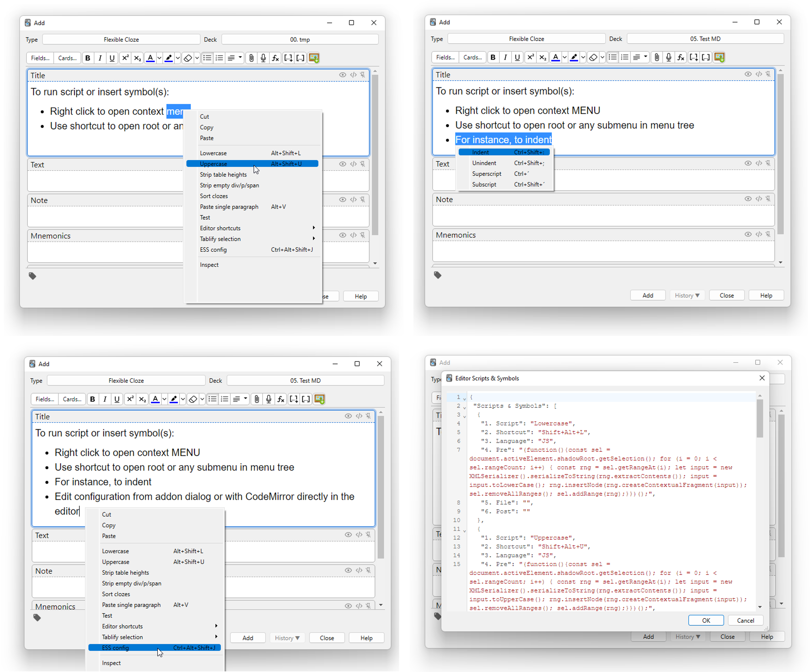
Task: Click eraser remove-formatting icon in 00. tmp window
Action: click(x=188, y=58)
